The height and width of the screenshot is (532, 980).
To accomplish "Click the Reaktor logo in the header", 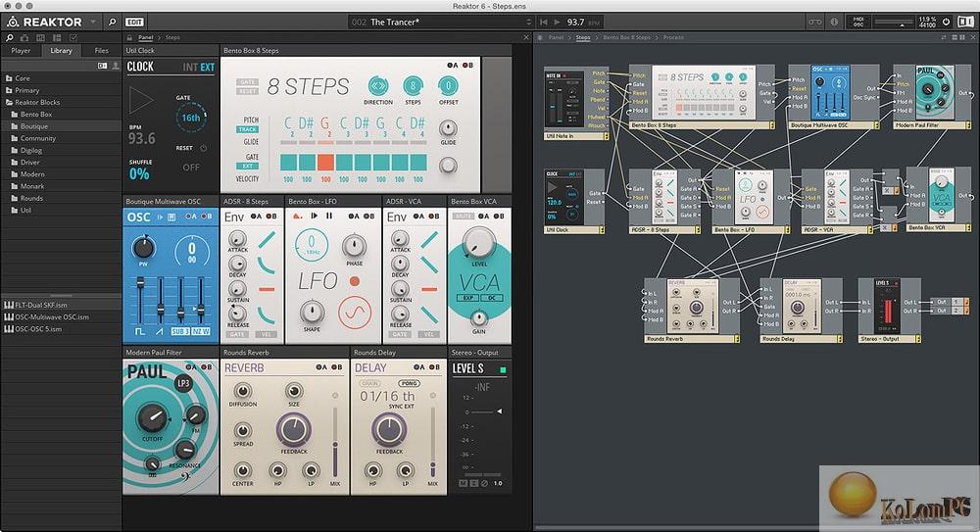I will pyautogui.click(x=44, y=22).
